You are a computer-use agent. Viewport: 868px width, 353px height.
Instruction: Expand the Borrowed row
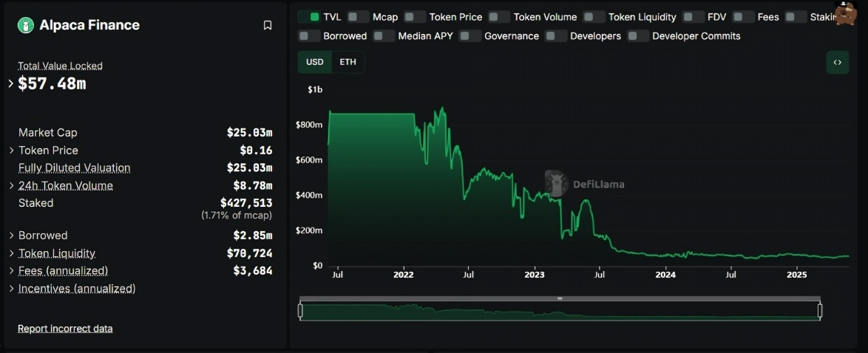[x=11, y=236]
